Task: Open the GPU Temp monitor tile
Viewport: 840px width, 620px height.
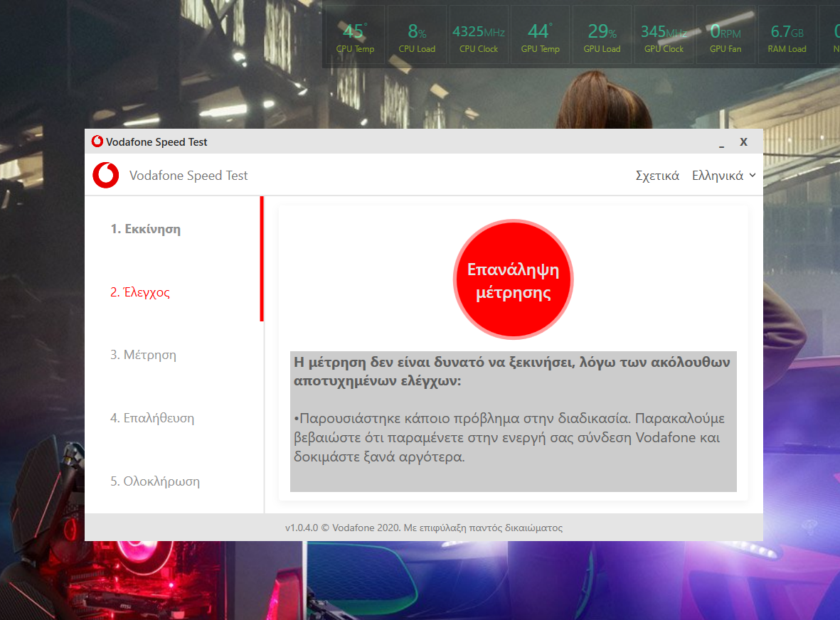Action: pos(540,37)
